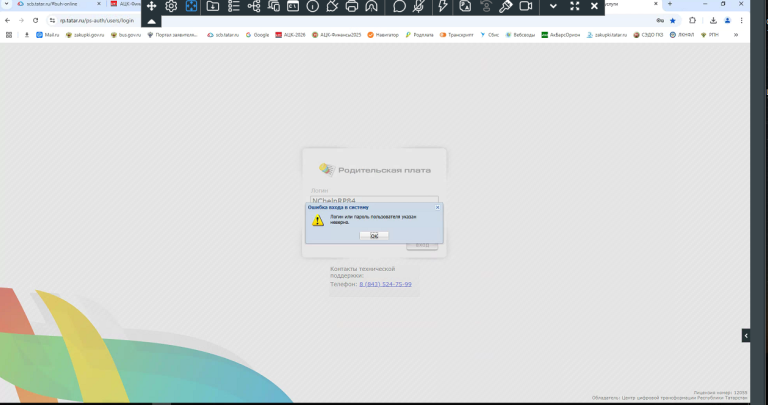Open the browser downloads icon
This screenshot has height=405, width=768.
(713, 21)
